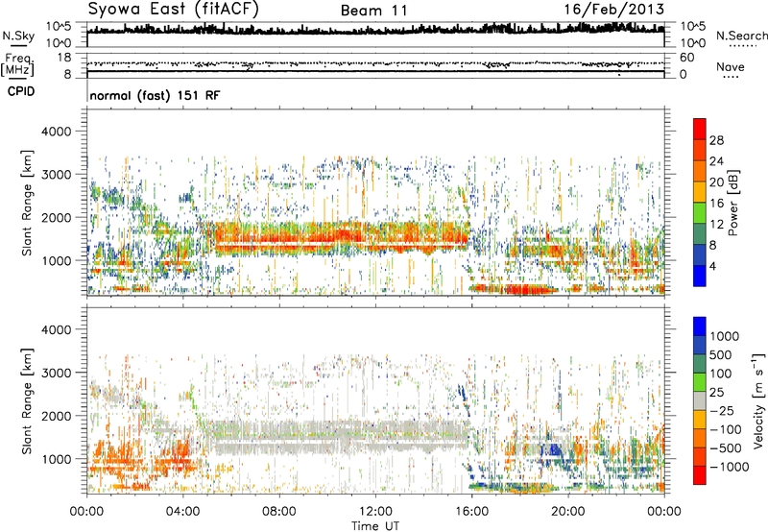The height and width of the screenshot is (532, 768).
Task: Select the "Freq. [MHz]" axis label
Action: coord(17,65)
